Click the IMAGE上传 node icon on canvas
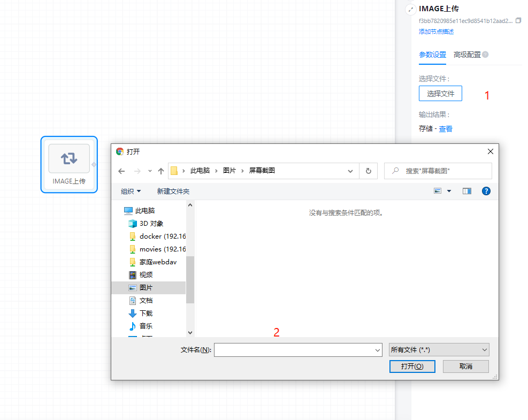This screenshot has height=420, width=528. tap(69, 158)
